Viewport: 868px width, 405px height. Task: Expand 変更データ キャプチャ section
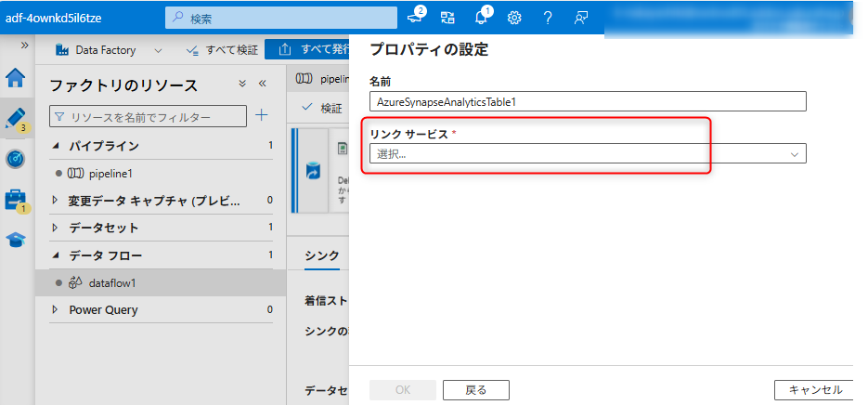click(x=55, y=200)
